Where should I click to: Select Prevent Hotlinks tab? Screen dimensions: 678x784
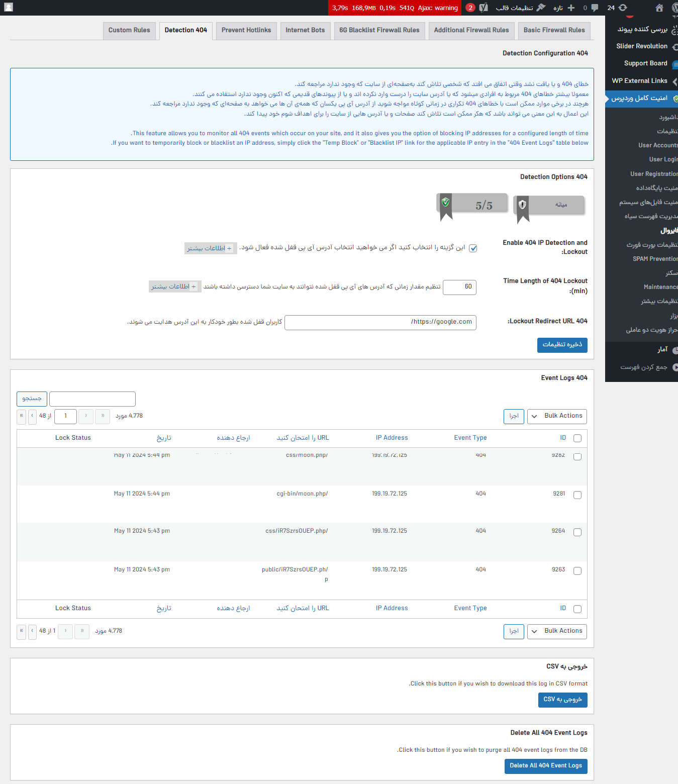[x=246, y=31]
